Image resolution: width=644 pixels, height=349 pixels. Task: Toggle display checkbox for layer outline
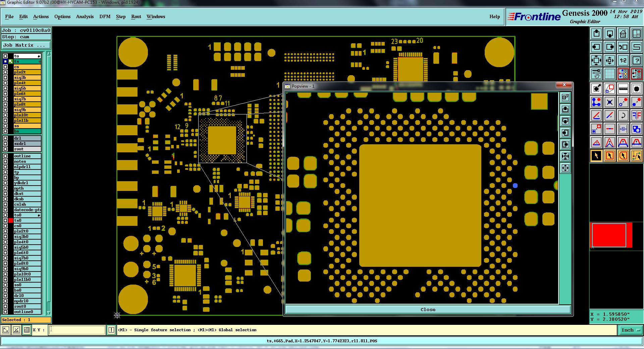[5, 156]
